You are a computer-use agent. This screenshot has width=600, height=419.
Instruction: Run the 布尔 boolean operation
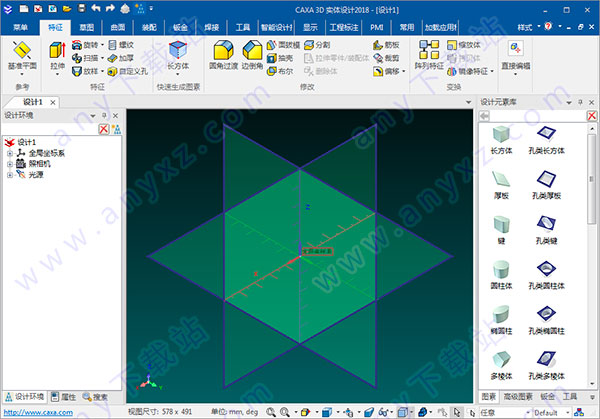(280, 71)
